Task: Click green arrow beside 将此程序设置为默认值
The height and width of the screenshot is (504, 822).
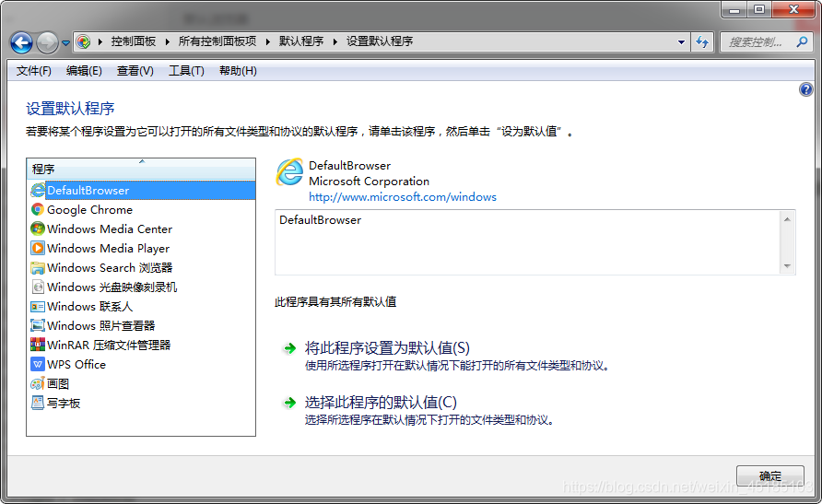Action: tap(289, 348)
